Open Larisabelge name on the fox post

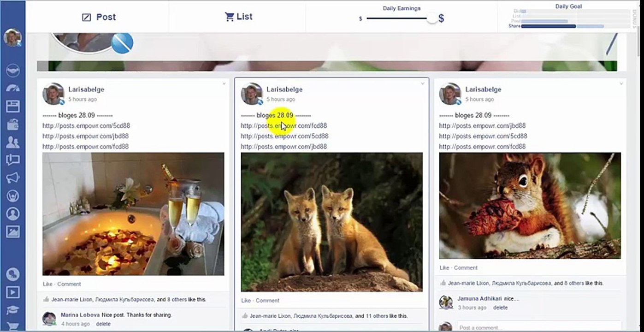tap(284, 89)
